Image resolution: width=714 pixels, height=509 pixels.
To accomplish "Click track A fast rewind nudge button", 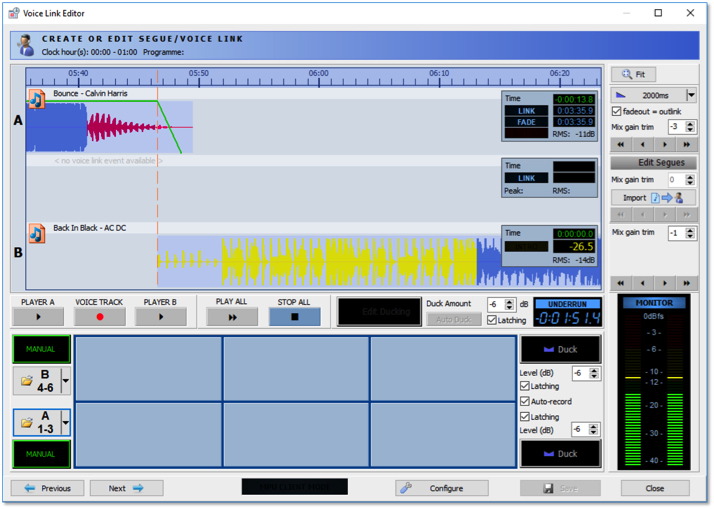I will tap(621, 145).
